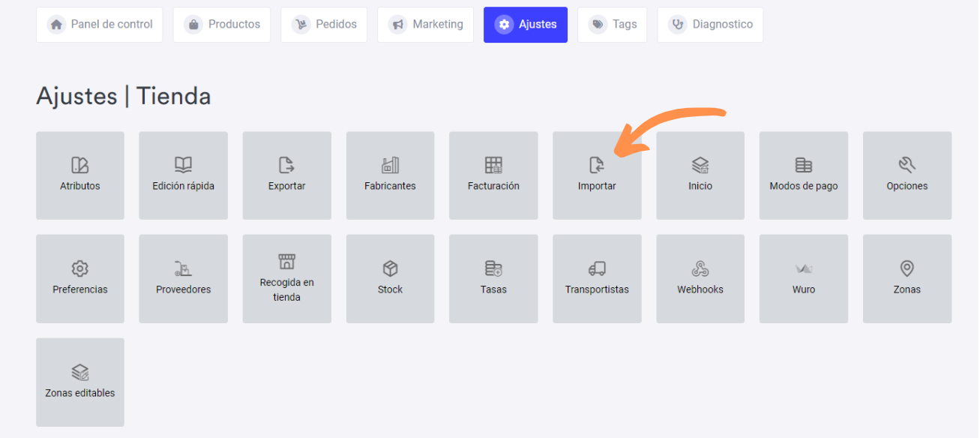Switch to the Diagnostico tab
This screenshot has height=438, width=980.
pyautogui.click(x=711, y=25)
